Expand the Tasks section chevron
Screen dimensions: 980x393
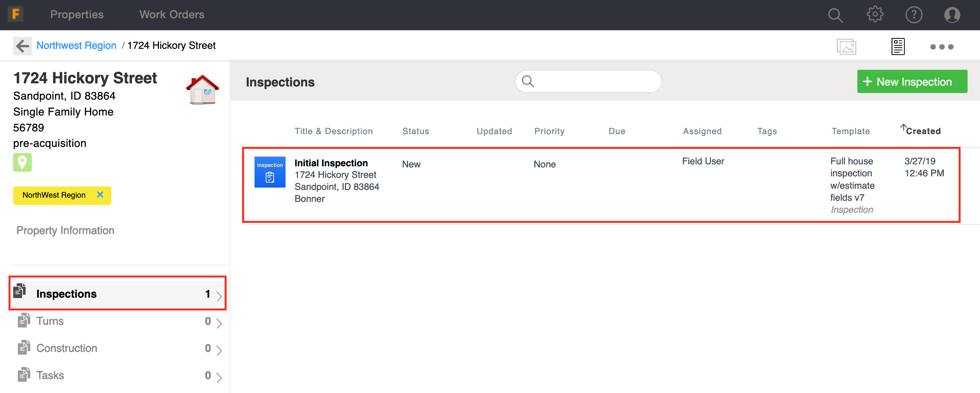pyautogui.click(x=219, y=377)
